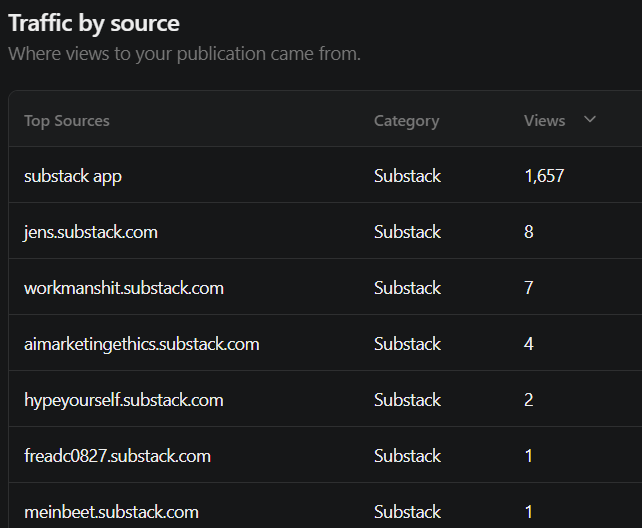Click Substack category in workmanshit row

tap(407, 288)
